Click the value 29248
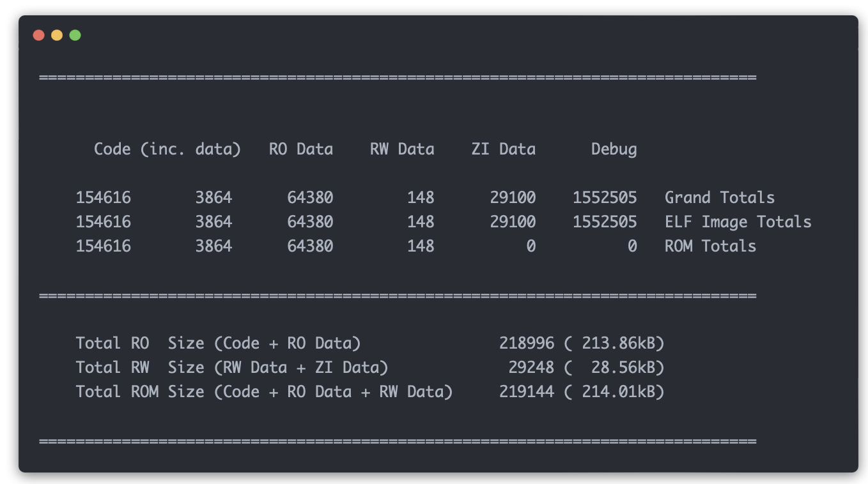868x484 pixels. coord(531,368)
